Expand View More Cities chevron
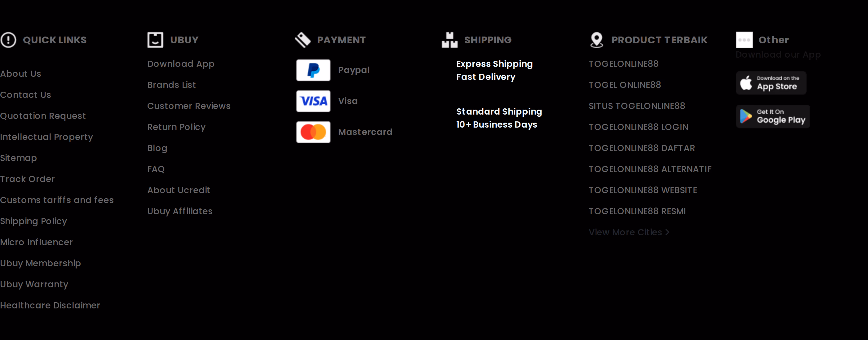Image resolution: width=868 pixels, height=340 pixels. tap(667, 232)
